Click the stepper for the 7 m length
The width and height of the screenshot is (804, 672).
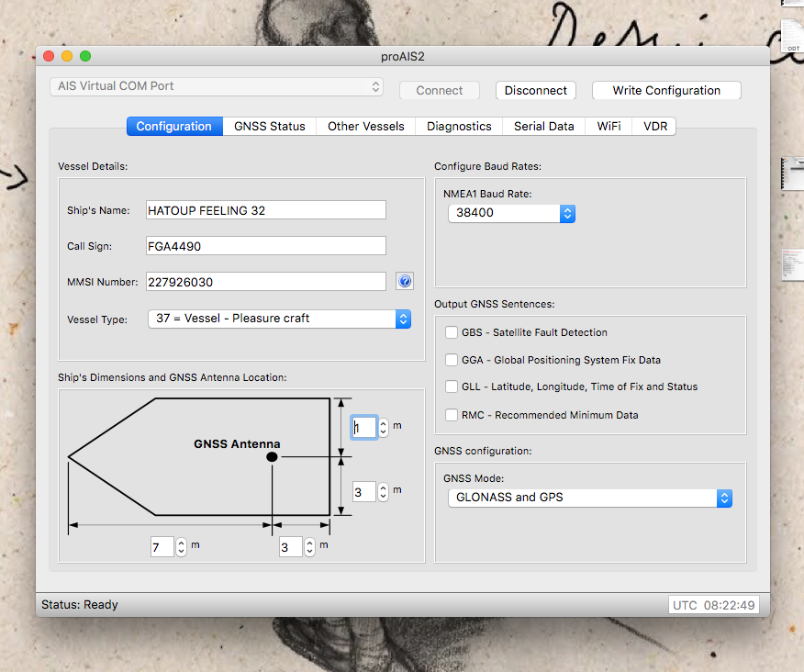coord(181,547)
